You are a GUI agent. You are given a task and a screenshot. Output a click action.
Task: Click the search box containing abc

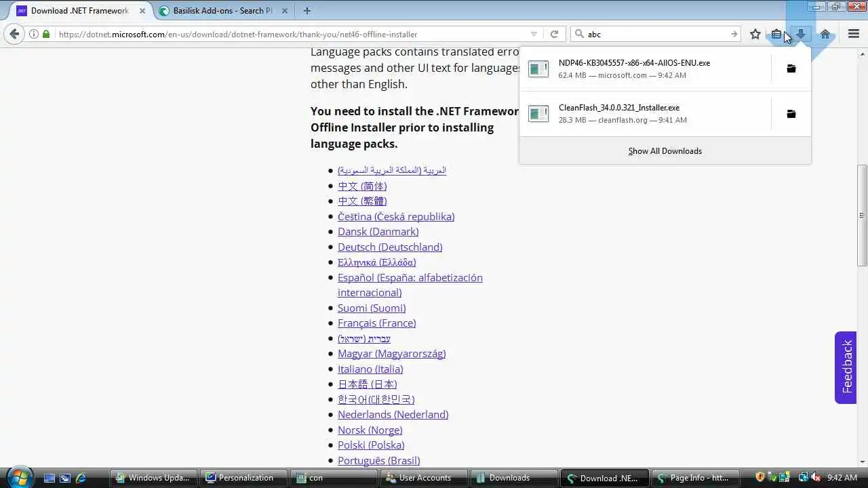(x=656, y=34)
